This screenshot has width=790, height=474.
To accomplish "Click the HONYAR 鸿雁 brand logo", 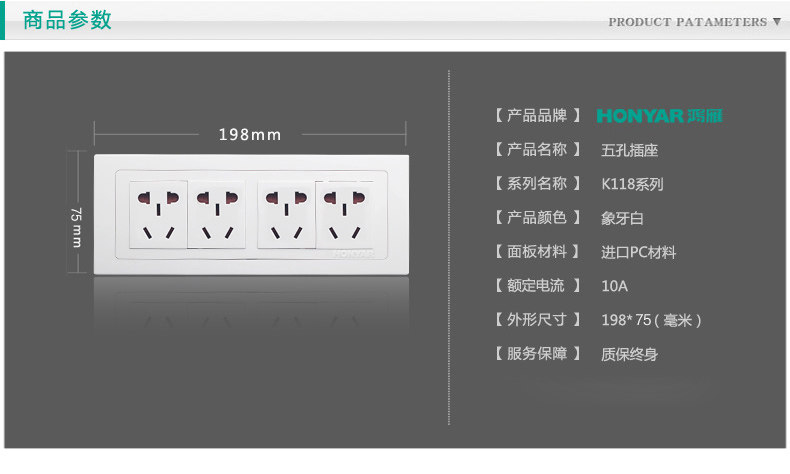I will click(x=660, y=116).
